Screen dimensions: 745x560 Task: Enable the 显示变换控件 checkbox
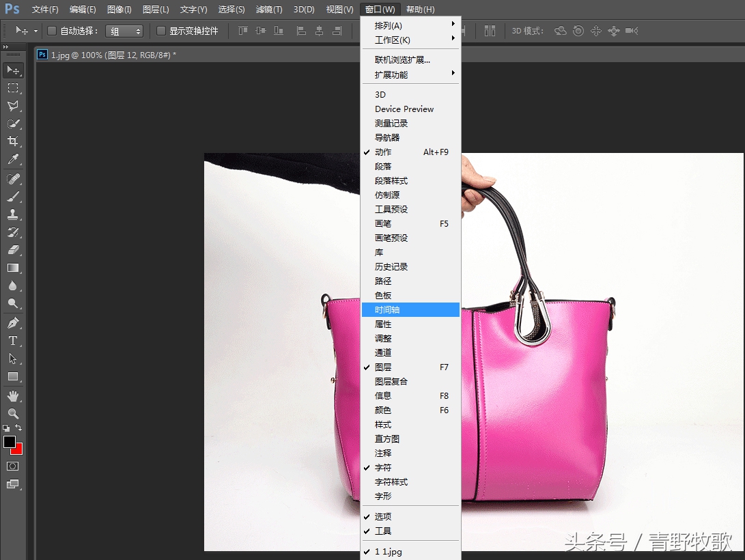[x=160, y=31]
